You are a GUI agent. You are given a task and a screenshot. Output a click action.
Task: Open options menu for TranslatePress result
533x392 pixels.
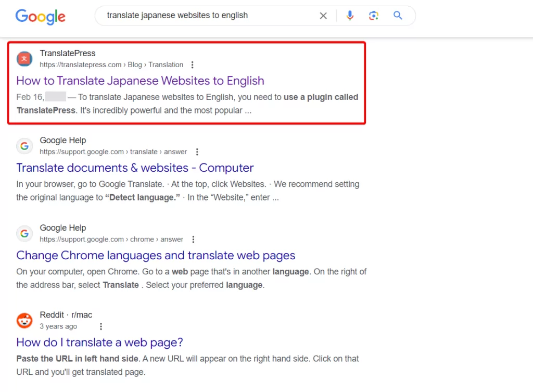[193, 65]
